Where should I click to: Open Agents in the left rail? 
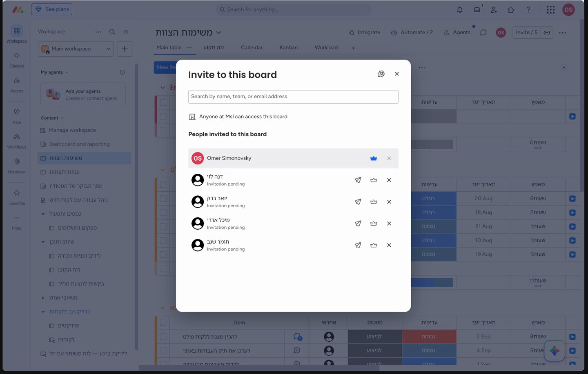point(17,84)
